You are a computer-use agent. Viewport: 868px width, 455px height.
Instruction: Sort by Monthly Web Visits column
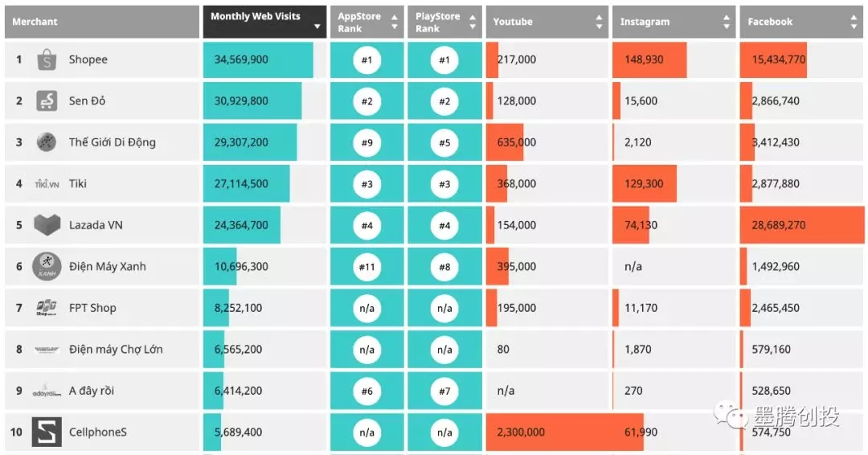[264, 22]
